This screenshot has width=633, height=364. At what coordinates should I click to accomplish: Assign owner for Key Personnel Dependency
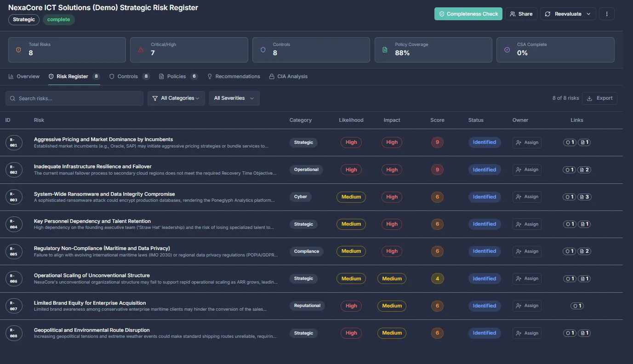coord(527,224)
